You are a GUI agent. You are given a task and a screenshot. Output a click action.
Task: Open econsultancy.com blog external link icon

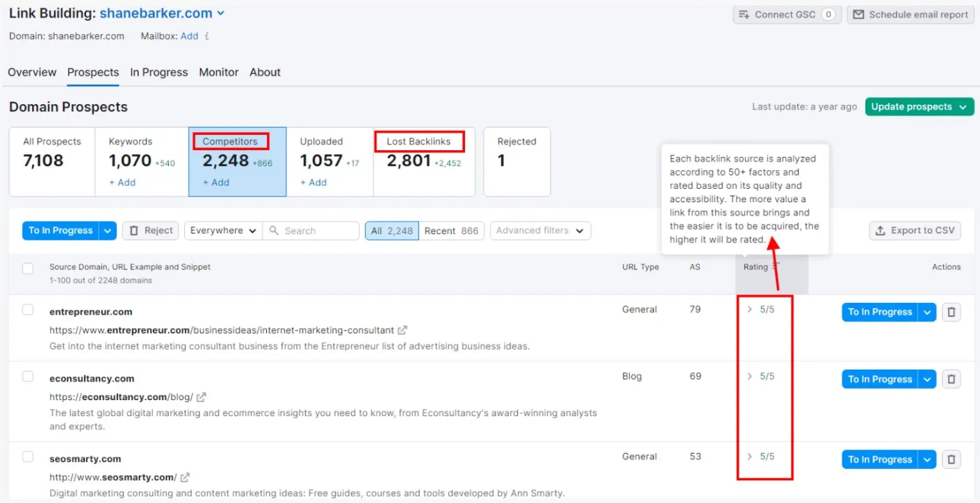click(201, 397)
